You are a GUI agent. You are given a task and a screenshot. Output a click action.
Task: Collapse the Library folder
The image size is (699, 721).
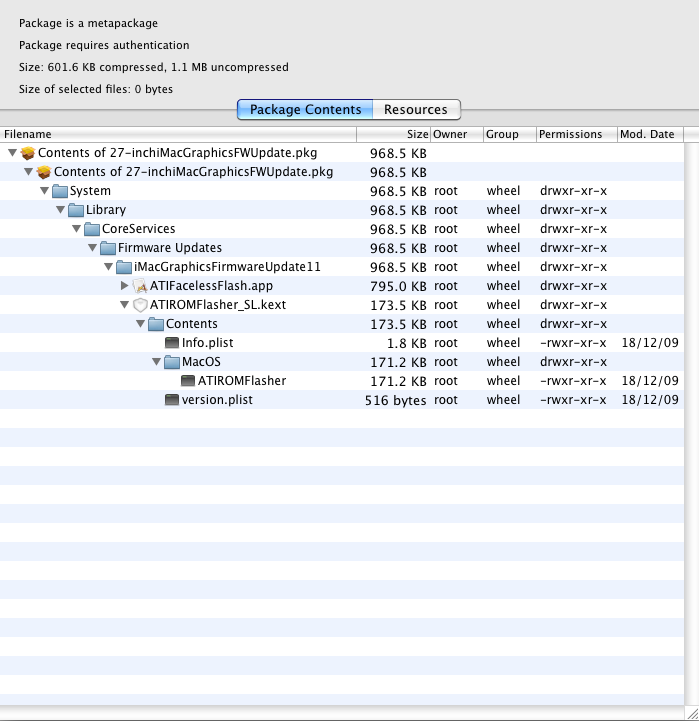[61, 210]
